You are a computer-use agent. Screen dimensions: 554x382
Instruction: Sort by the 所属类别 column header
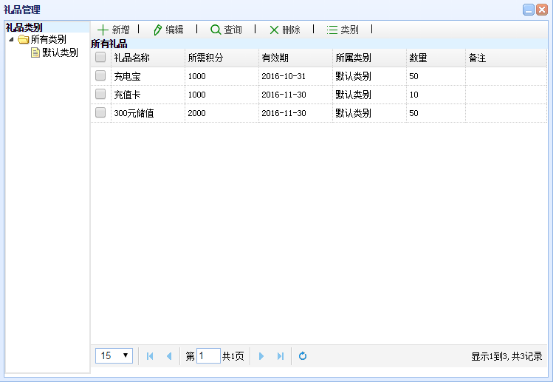369,58
